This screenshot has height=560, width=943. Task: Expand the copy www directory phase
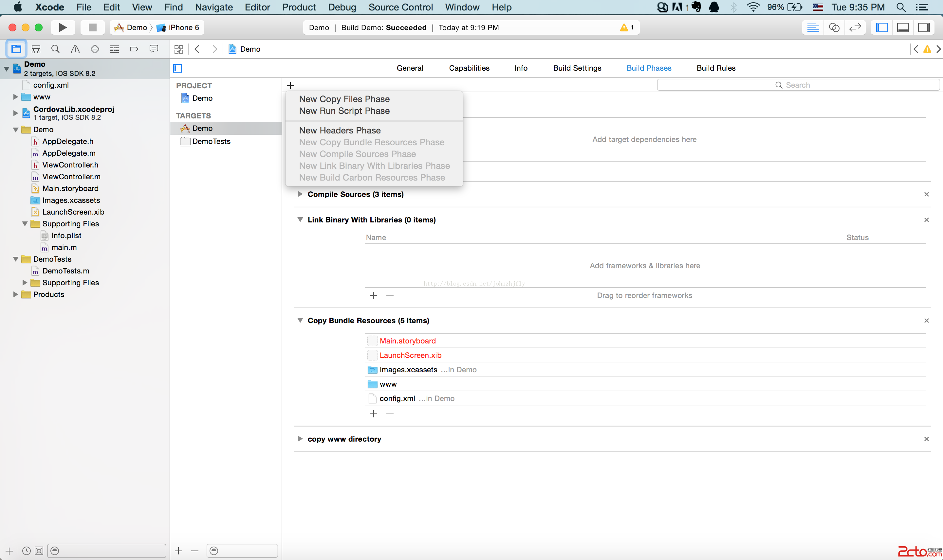tap(300, 439)
